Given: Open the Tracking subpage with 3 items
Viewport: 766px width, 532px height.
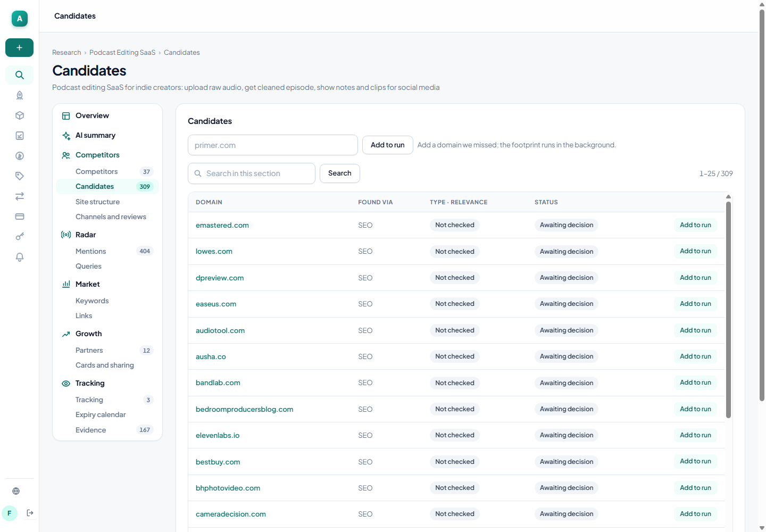Looking at the screenshot, I should click(x=107, y=400).
